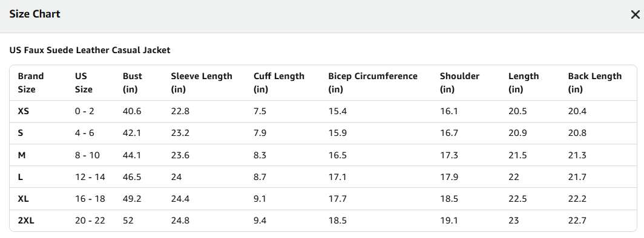Image resolution: width=644 pixels, height=238 pixels.
Task: Click the US Faux Suede Leather Casual Jacket heading
Action: click(x=90, y=50)
